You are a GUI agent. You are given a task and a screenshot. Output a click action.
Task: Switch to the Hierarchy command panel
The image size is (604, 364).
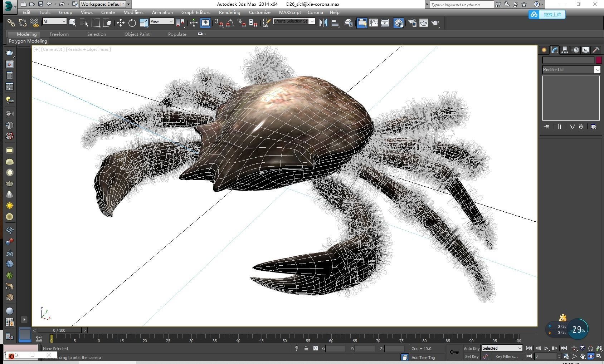point(565,50)
